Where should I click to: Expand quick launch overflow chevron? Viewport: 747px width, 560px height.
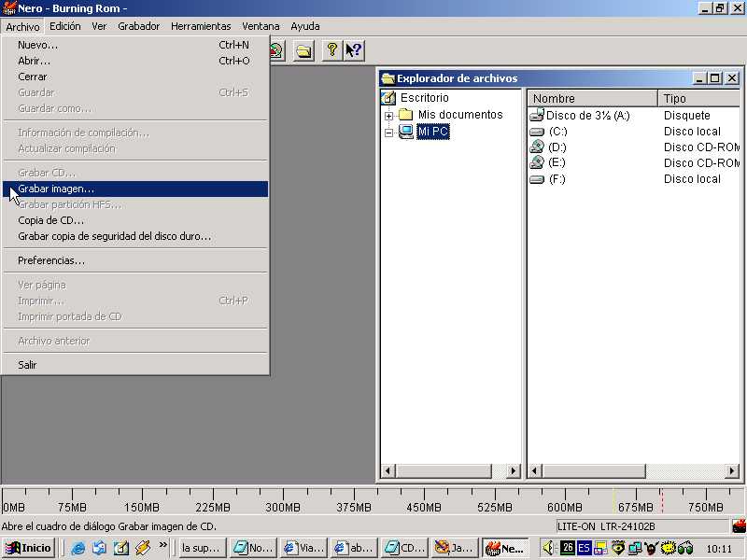(x=163, y=545)
